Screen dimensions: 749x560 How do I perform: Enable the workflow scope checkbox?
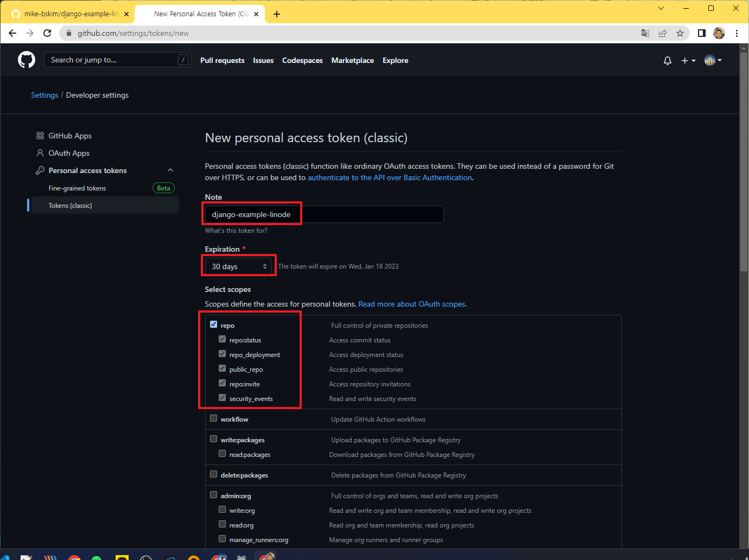click(213, 418)
